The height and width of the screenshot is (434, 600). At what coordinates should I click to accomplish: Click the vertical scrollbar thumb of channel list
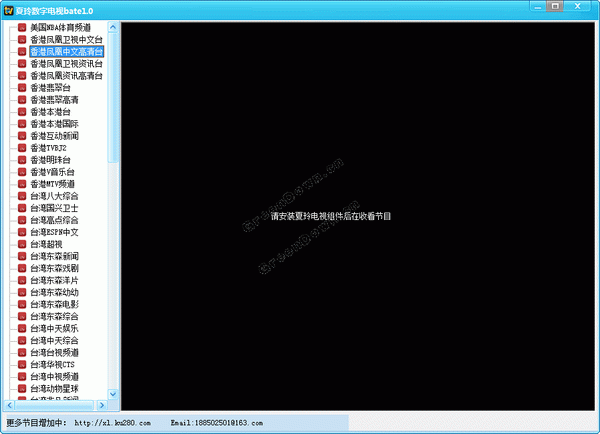113,98
